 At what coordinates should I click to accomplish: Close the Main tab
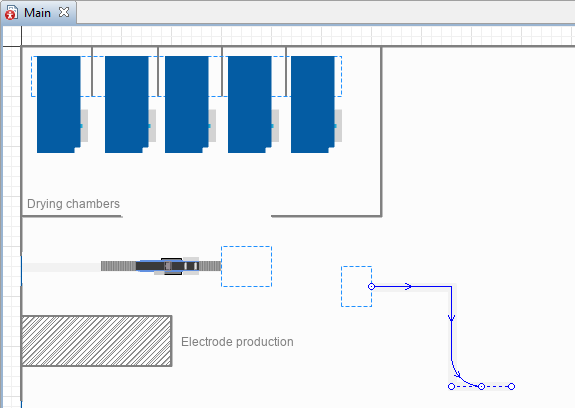64,12
